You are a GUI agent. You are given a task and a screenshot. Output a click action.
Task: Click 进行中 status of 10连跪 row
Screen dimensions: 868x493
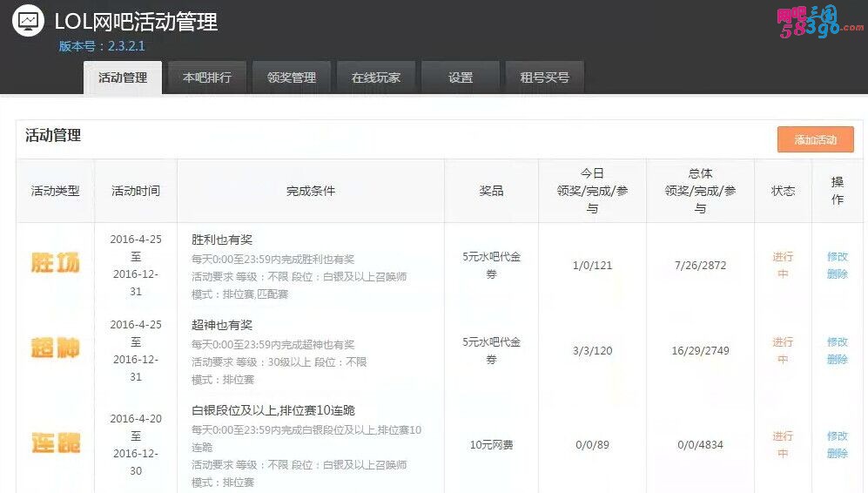point(783,445)
